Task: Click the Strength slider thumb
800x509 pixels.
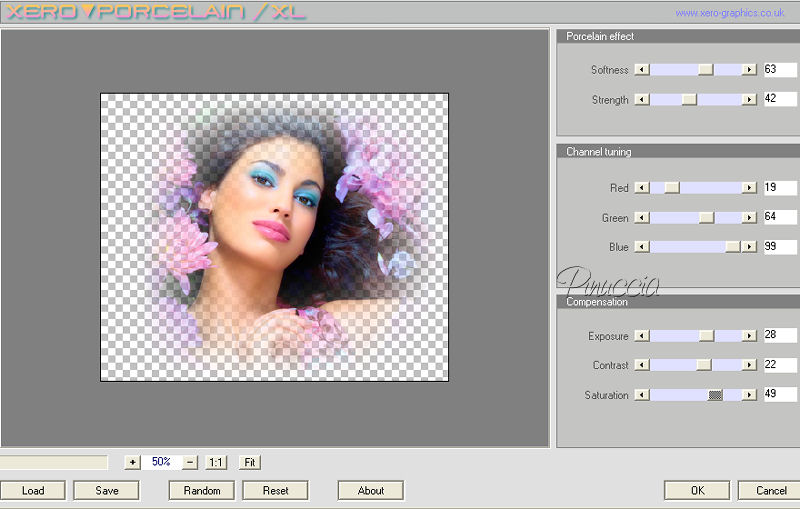Action: (x=689, y=99)
